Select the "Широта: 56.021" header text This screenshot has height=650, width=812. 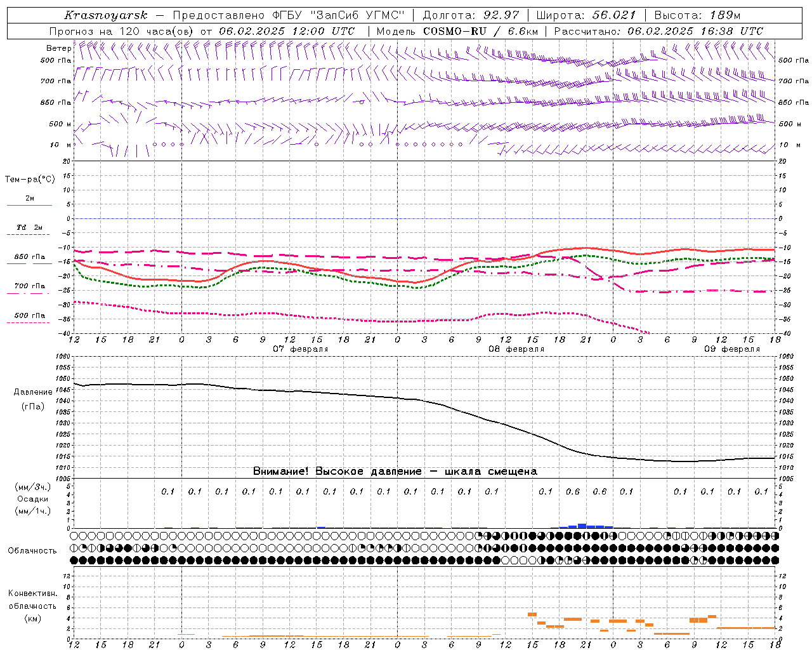tap(586, 15)
